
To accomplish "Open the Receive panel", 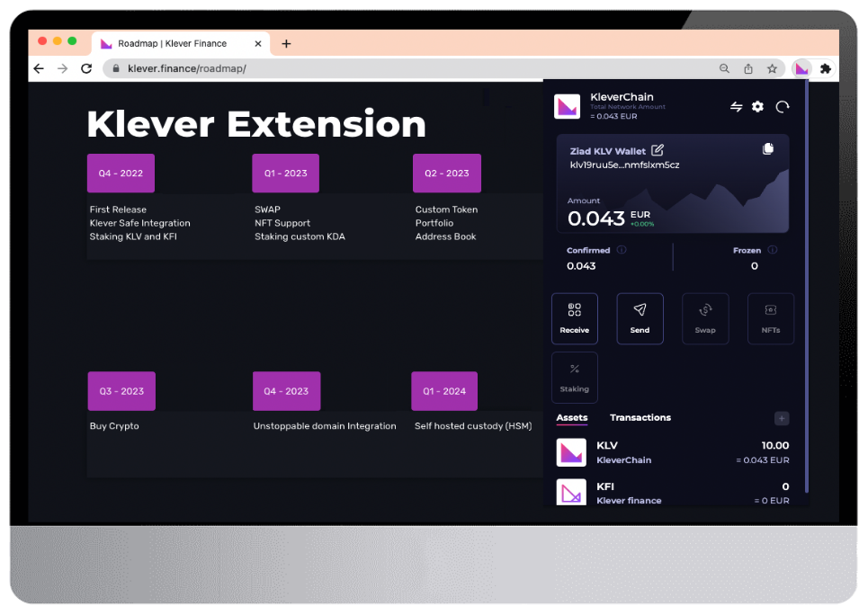I will pyautogui.click(x=575, y=318).
